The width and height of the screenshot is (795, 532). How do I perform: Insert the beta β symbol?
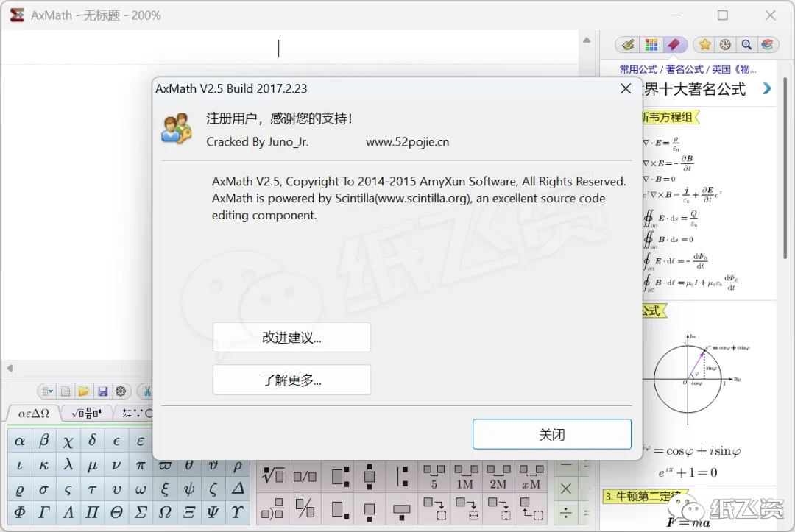coord(44,441)
